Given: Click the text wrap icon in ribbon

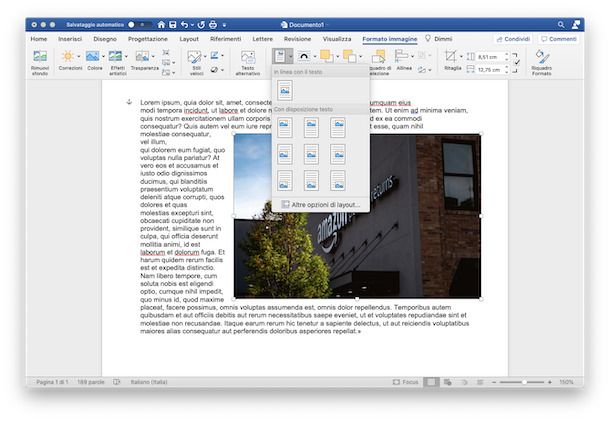Looking at the screenshot, I should 304,56.
